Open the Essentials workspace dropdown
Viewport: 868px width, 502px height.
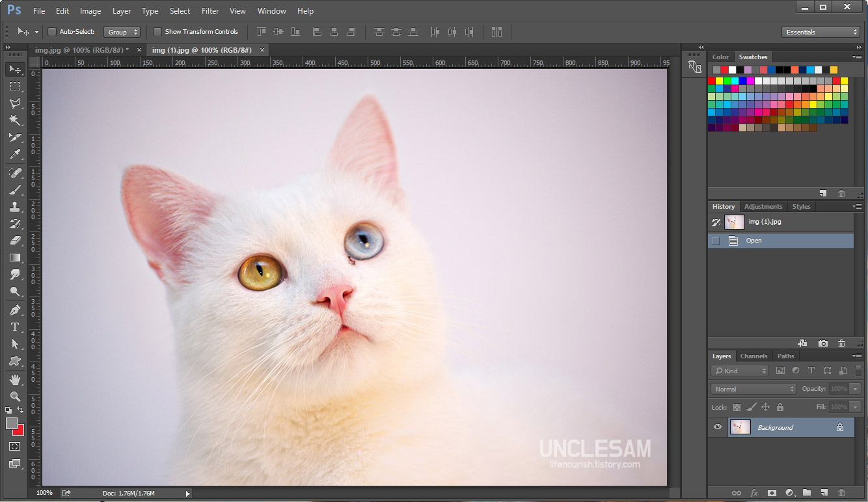tap(821, 32)
